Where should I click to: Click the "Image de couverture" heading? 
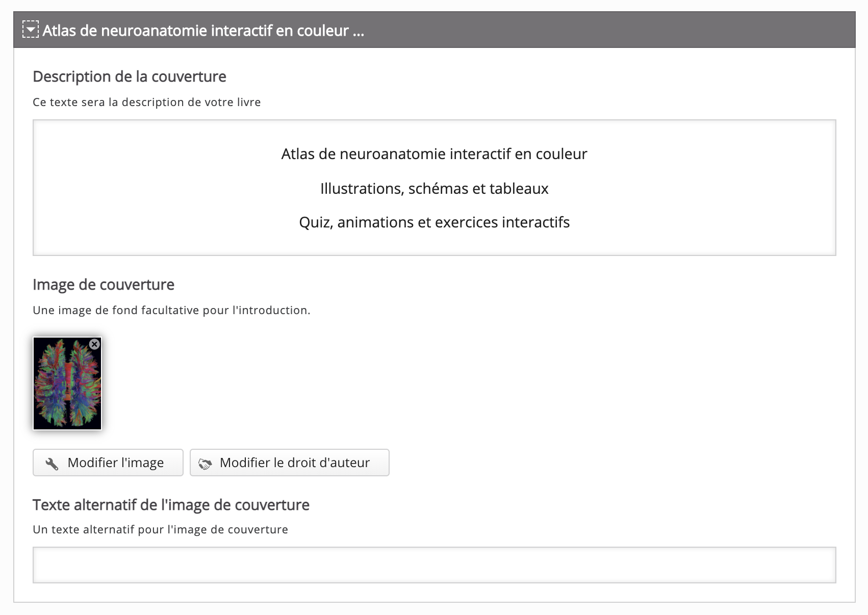point(104,285)
